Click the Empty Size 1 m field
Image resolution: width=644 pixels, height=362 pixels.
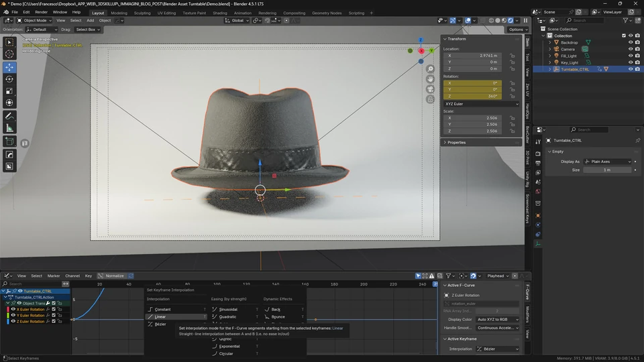(607, 170)
